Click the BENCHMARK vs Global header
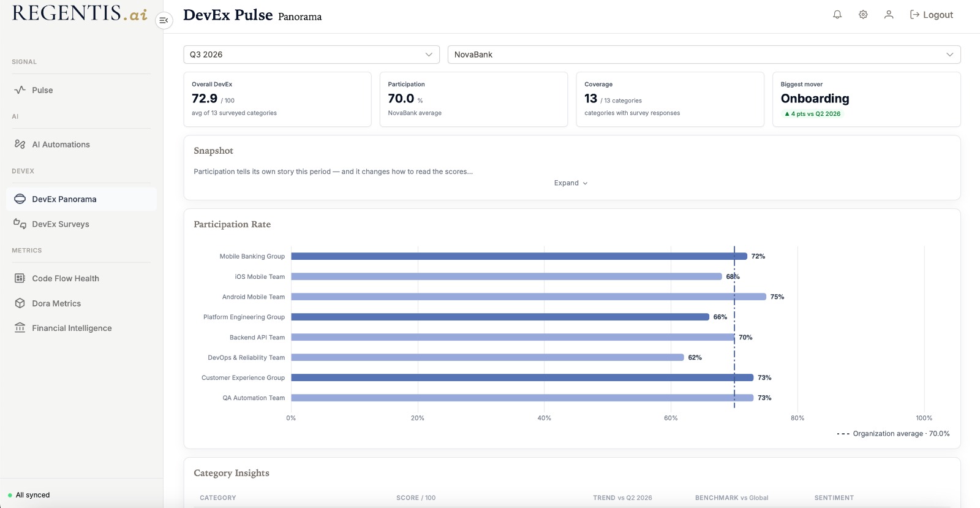The height and width of the screenshot is (508, 980). [731, 498]
